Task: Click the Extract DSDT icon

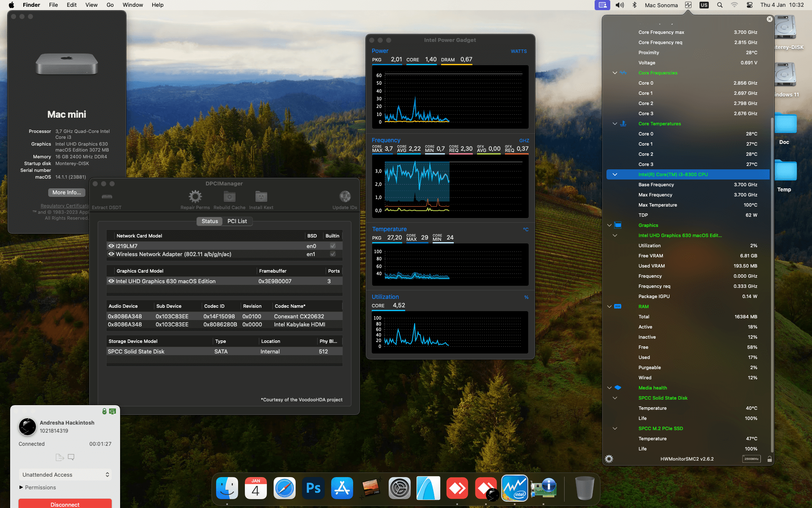Action: tap(107, 197)
